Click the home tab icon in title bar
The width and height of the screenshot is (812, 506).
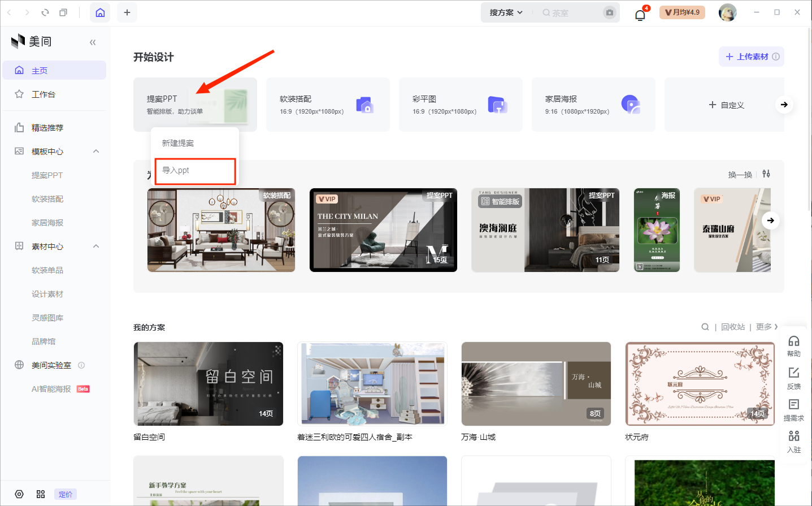point(100,12)
